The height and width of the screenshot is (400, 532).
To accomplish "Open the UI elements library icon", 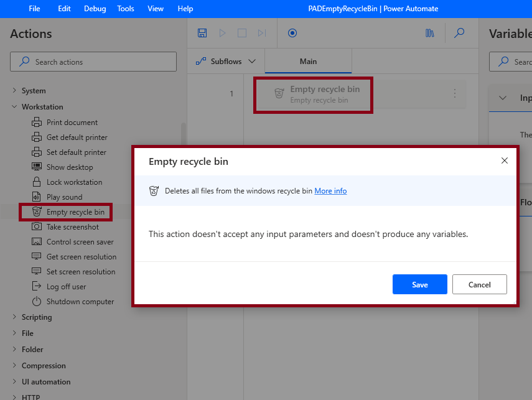I will pos(429,33).
